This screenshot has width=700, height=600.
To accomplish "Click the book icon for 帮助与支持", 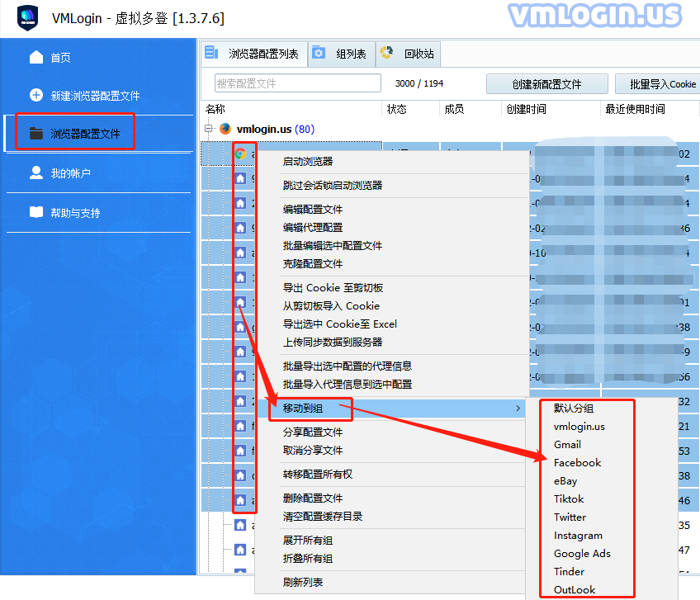I will click(36, 212).
